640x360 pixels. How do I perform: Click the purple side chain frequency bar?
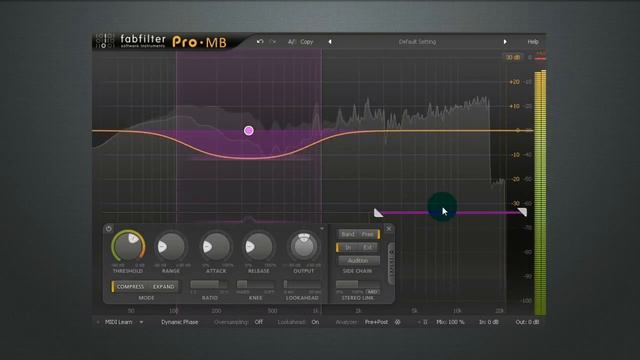point(450,213)
